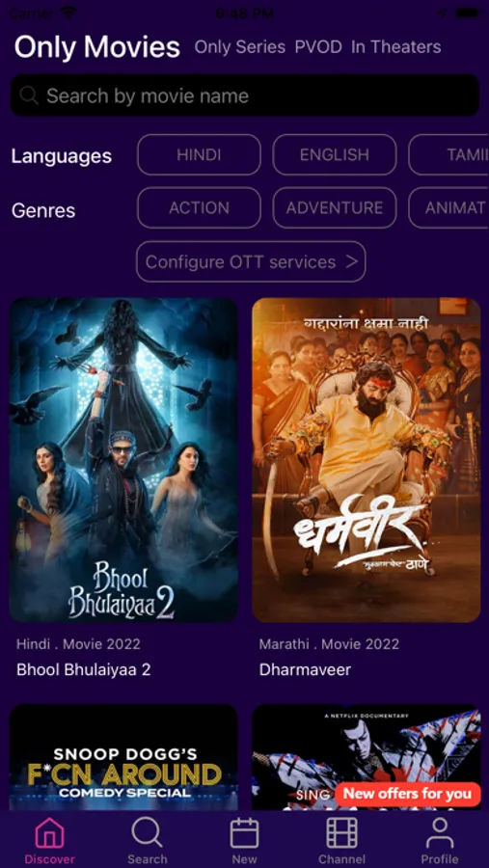489x868 pixels.
Task: Open the Bhool Bhulaiyaa 2 title link
Action: point(84,670)
